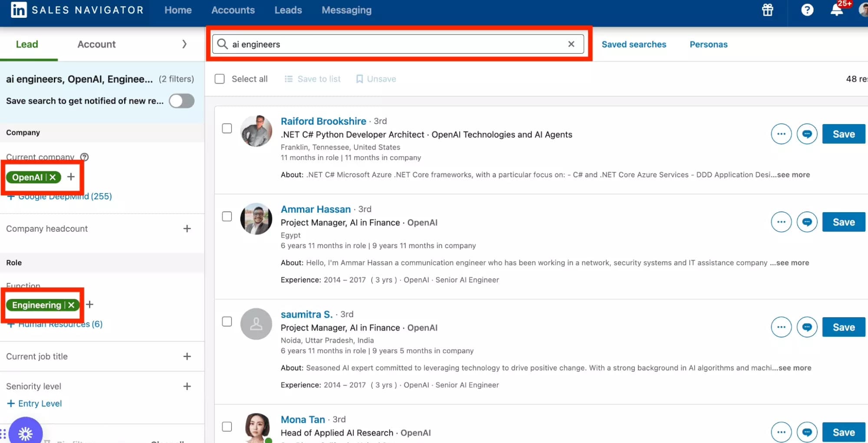Open more options for saumitra S.
868x443 pixels.
[781, 327]
